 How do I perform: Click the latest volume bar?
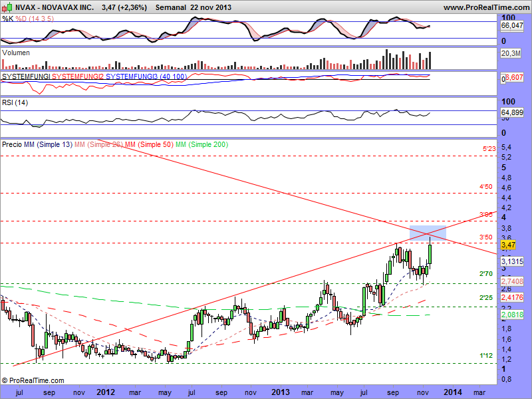point(430,61)
